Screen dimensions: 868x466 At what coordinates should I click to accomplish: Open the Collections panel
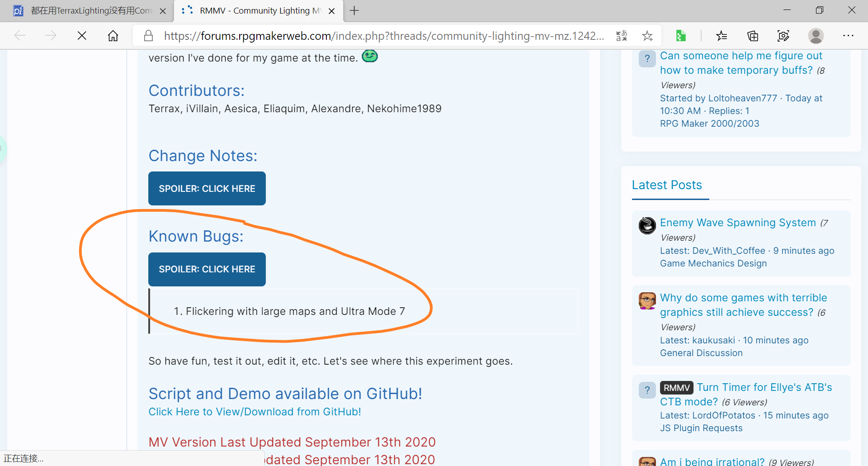point(753,36)
